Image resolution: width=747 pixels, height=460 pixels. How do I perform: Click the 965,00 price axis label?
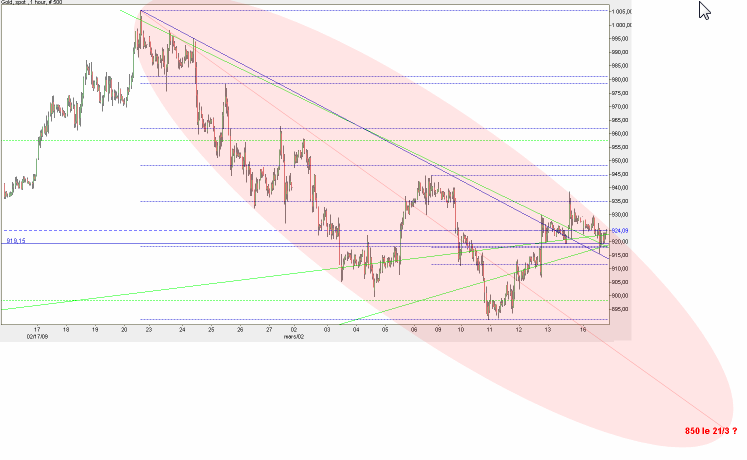click(x=620, y=120)
